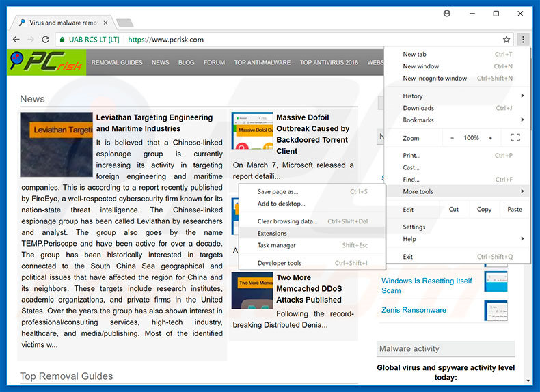This screenshot has height=392, width=540.
Task: Click the fullscreen icon in Zoom row
Action: click(515, 138)
